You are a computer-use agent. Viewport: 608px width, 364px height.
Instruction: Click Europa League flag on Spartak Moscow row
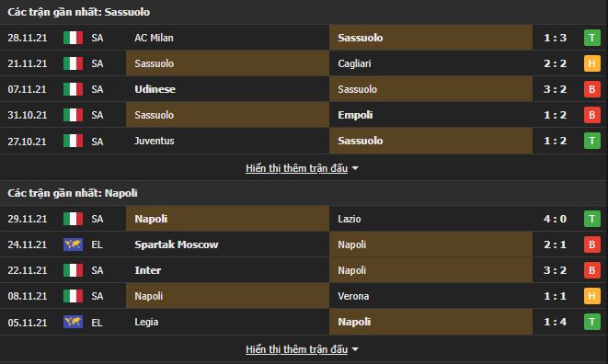pos(73,245)
